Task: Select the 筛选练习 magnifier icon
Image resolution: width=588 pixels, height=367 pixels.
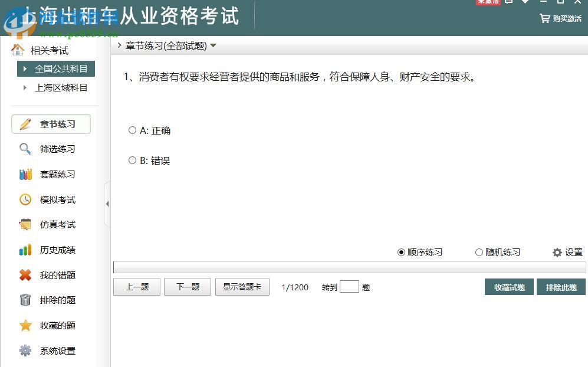Action: coord(25,149)
